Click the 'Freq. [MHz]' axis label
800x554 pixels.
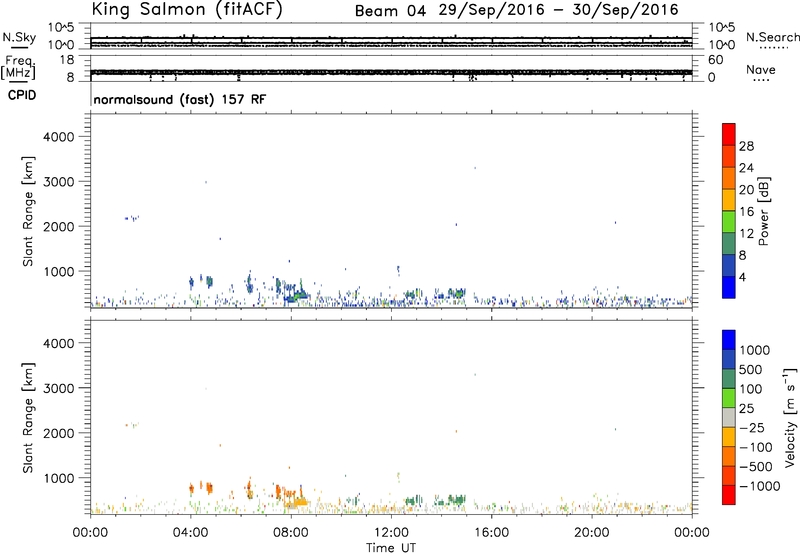coord(18,68)
